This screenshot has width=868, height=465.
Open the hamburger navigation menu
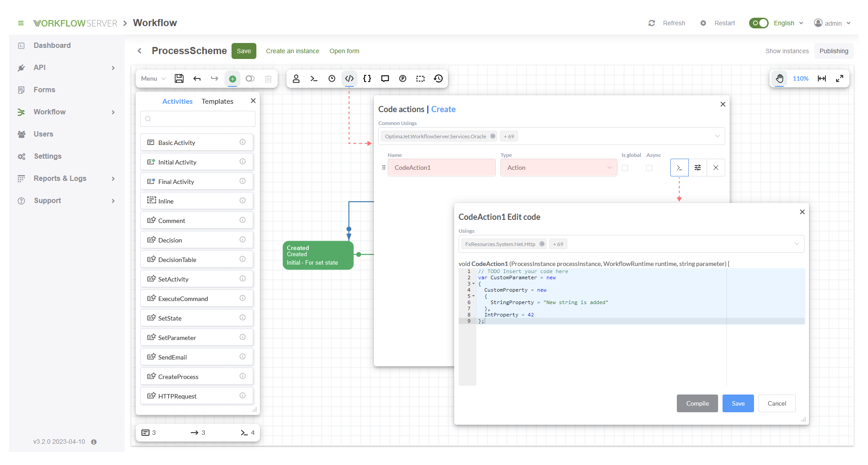click(21, 23)
